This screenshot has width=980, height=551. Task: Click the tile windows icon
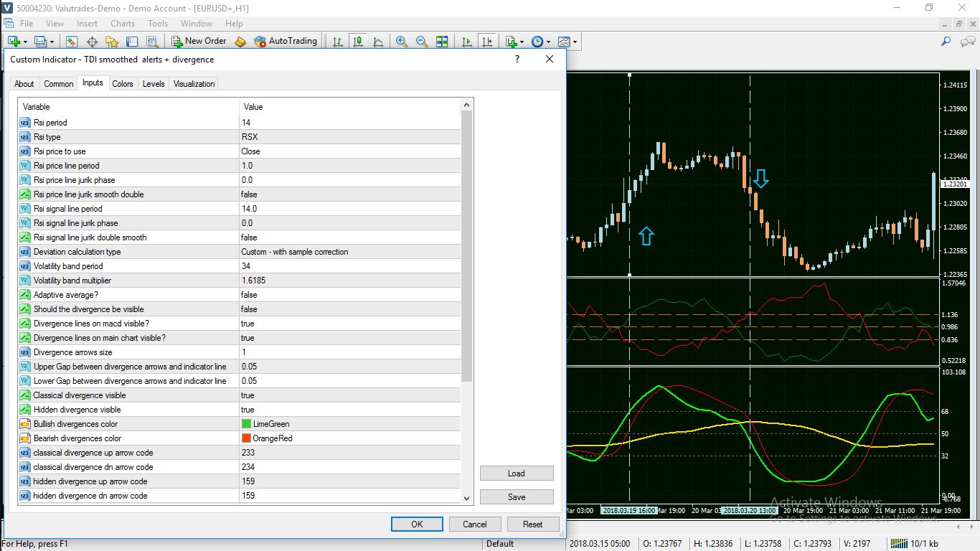442,42
